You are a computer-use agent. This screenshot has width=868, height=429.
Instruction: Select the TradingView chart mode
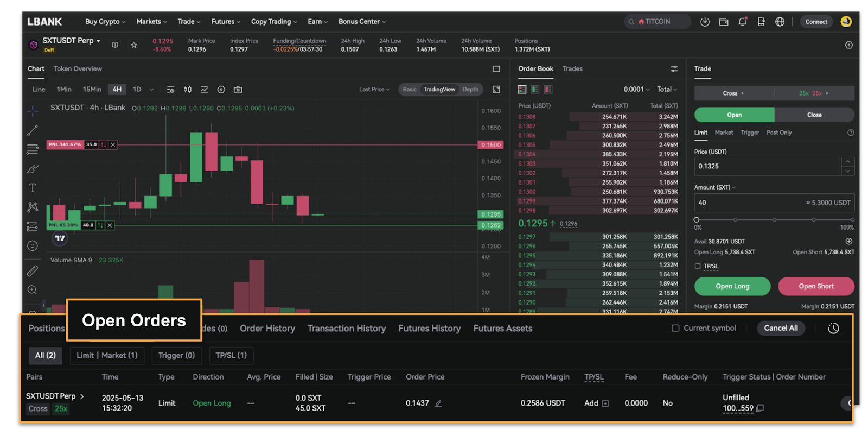click(x=439, y=90)
